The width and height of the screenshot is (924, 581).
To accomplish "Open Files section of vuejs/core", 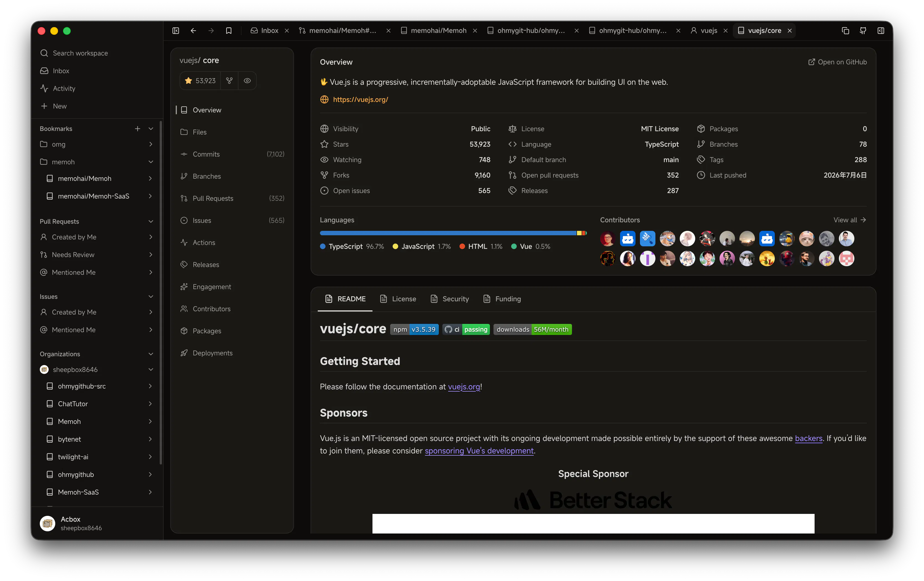I will tap(232, 132).
